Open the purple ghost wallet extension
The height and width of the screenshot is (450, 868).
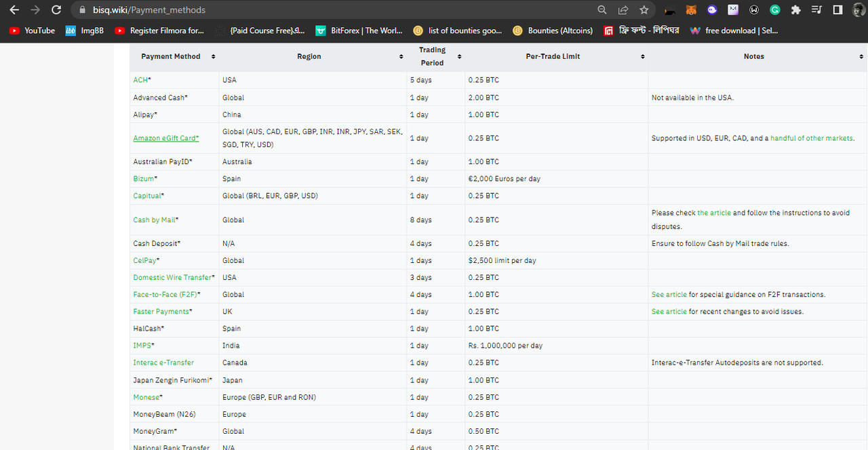tap(711, 10)
